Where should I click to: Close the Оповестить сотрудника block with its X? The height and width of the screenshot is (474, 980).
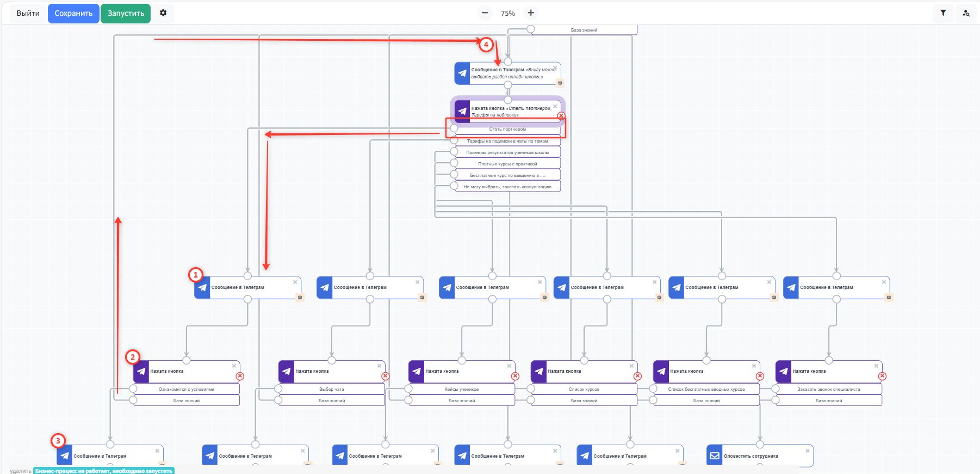pyautogui.click(x=808, y=451)
